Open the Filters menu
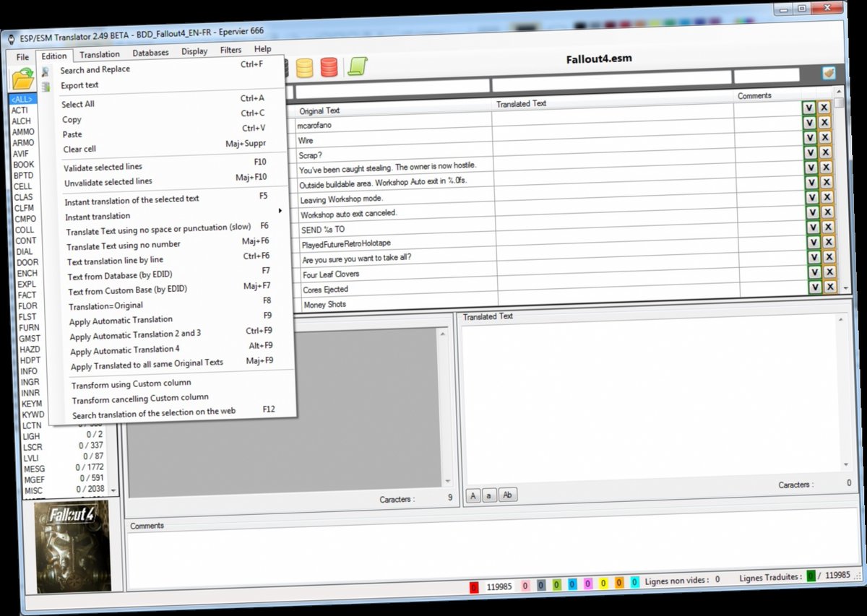The image size is (867, 616). (230, 50)
